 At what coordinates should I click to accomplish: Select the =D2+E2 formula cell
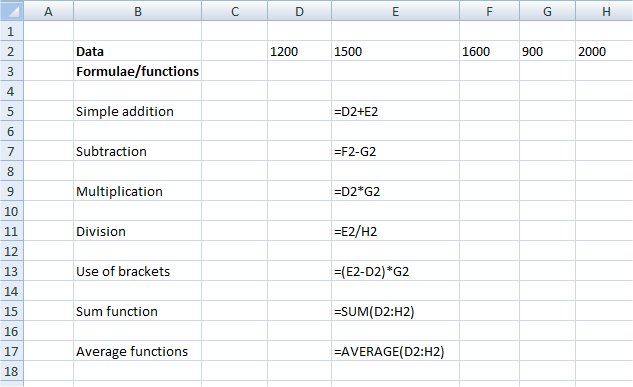396,111
